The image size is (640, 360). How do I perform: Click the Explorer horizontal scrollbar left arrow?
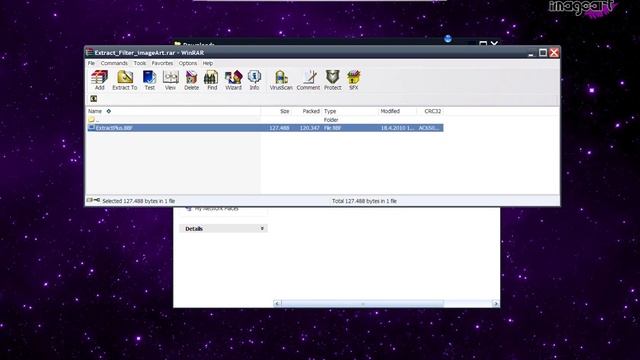(x=277, y=303)
